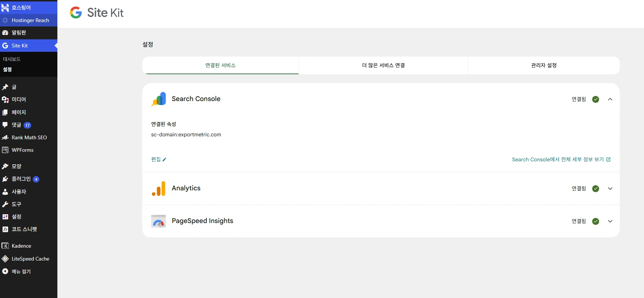Click the 호스팅어 menu label
644x298 pixels.
click(21, 7)
